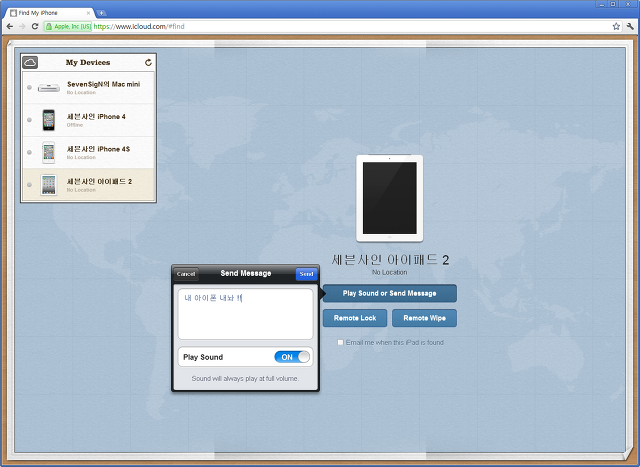Bookmark this page with the star
The height and width of the screenshot is (467, 640).
[616, 27]
